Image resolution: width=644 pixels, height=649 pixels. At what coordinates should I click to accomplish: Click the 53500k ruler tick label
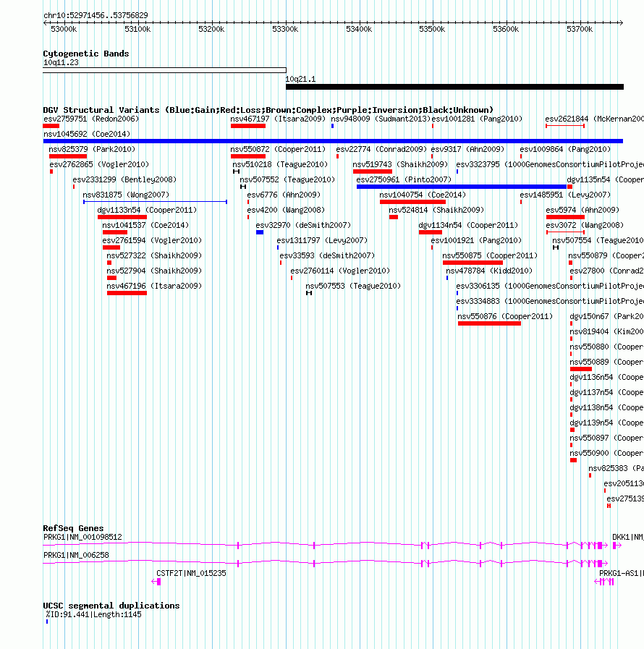432,29
